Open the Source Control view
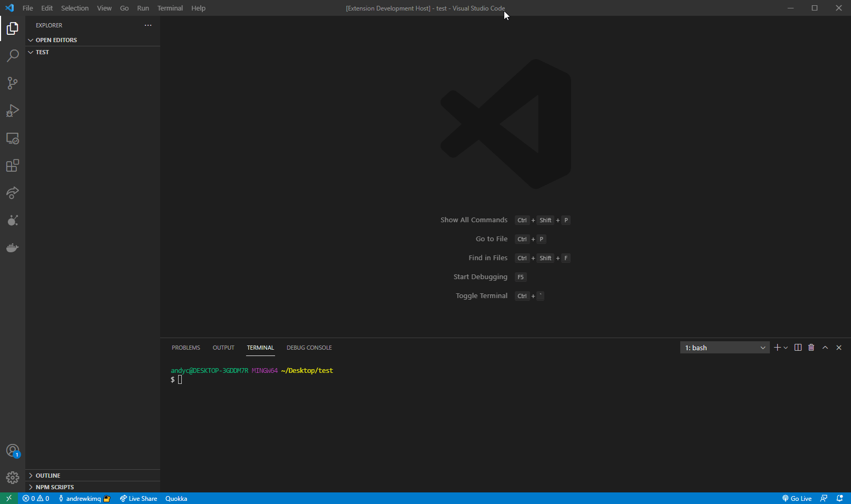Screen dimensions: 851x504 [13, 83]
